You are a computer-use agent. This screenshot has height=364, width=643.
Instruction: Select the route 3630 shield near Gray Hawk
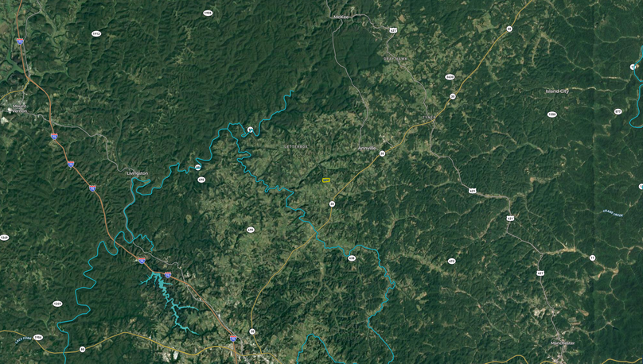pyautogui.click(x=450, y=77)
